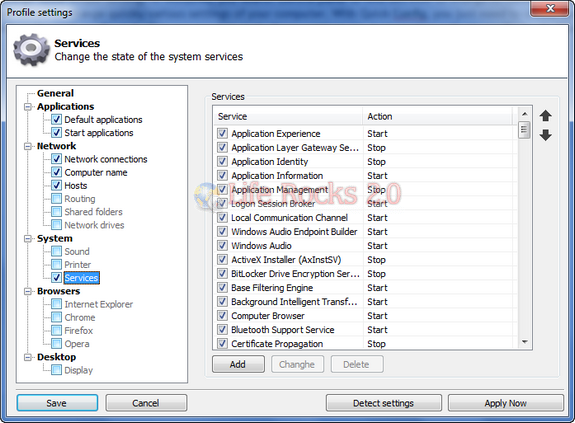Viewport: 575px width, 423px height.
Task: Select Network connections in the tree
Action: (106, 159)
